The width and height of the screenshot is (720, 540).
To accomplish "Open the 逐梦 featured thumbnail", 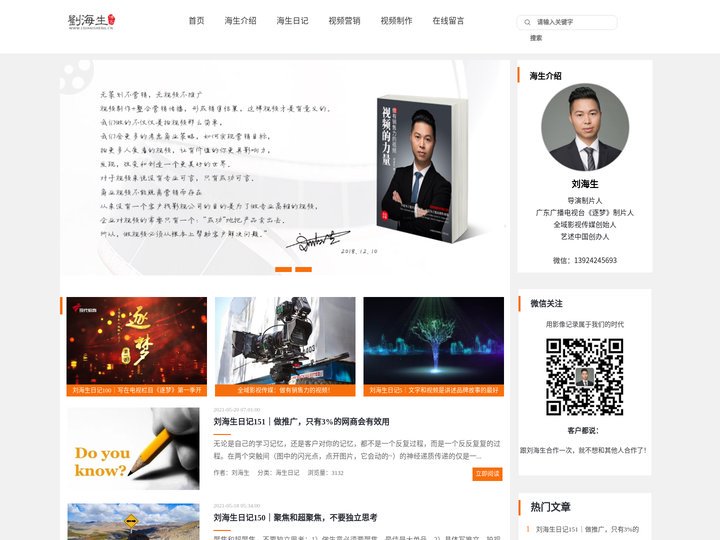I will [x=137, y=341].
